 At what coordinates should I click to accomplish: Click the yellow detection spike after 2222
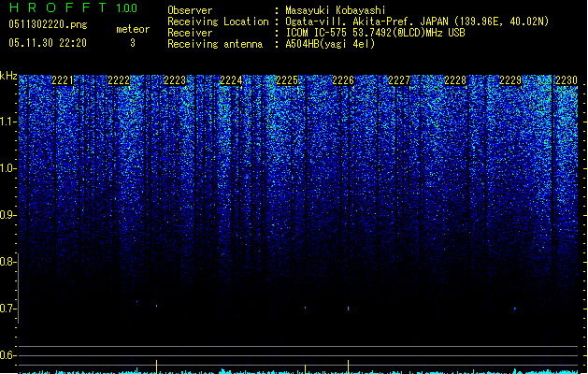click(x=157, y=367)
